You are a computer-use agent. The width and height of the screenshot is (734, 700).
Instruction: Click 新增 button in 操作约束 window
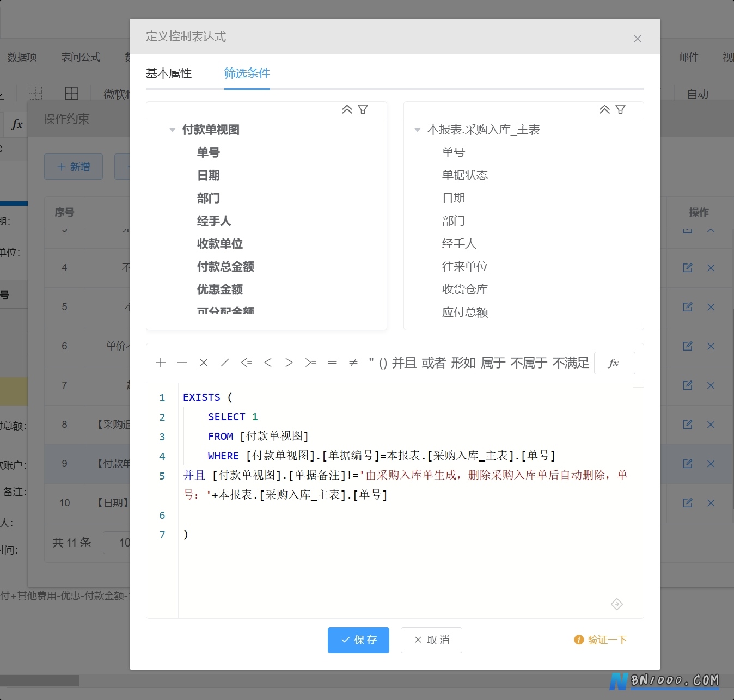74,167
